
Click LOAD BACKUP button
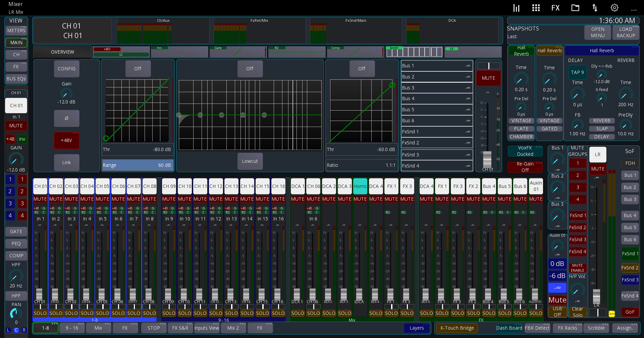coord(626,32)
